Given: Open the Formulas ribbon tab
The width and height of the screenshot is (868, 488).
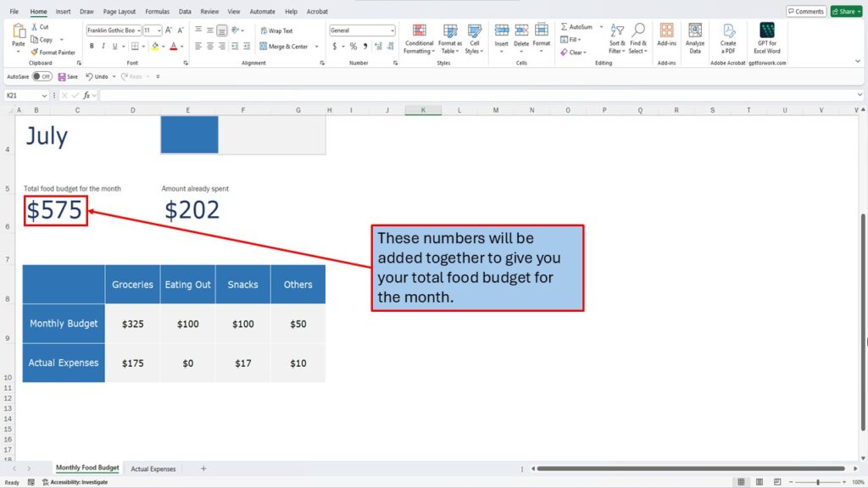Looking at the screenshot, I should pyautogui.click(x=157, y=12).
